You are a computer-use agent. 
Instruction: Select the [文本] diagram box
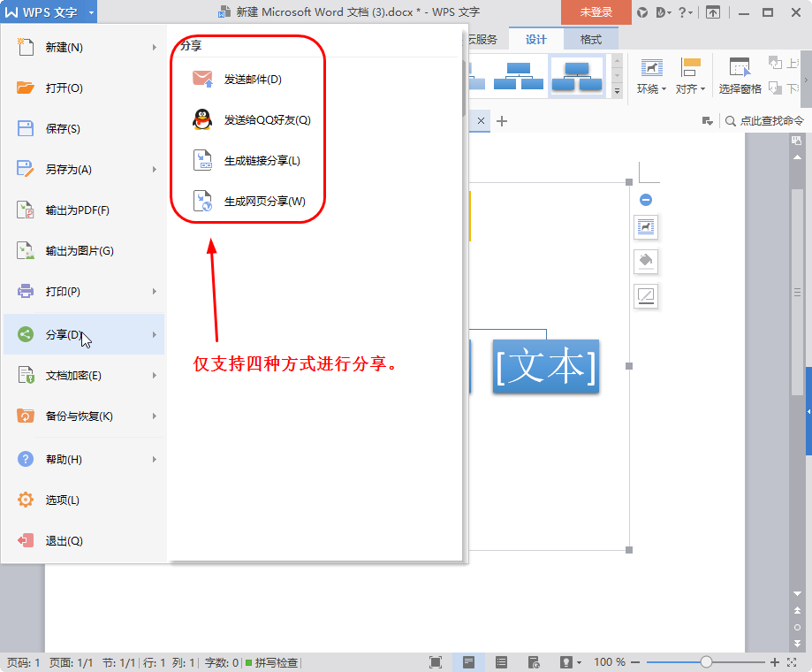pyautogui.click(x=546, y=366)
